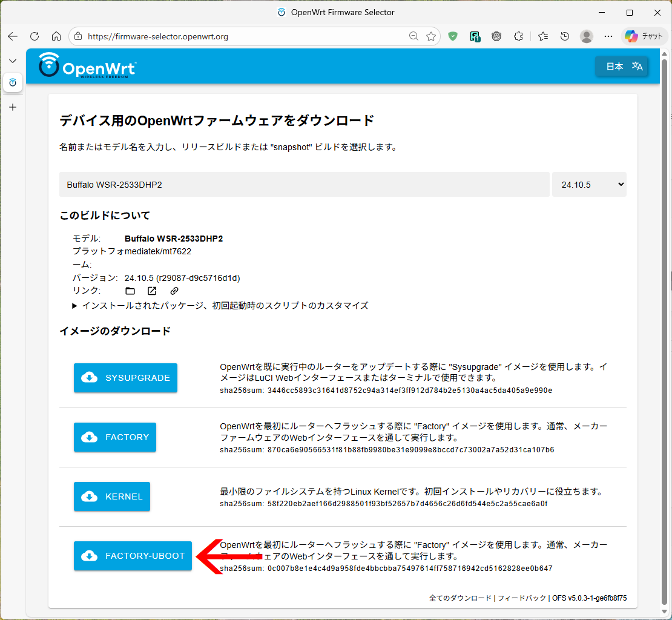
Task: Download the FACTORY image
Action: click(115, 437)
